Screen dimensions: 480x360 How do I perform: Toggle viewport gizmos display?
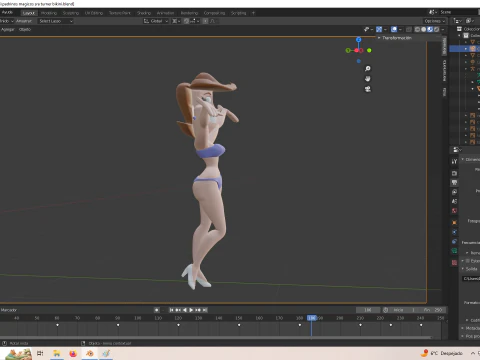coord(379,29)
